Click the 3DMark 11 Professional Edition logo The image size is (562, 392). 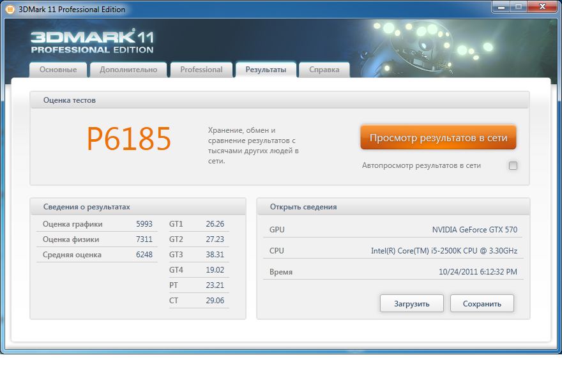pyautogui.click(x=92, y=41)
